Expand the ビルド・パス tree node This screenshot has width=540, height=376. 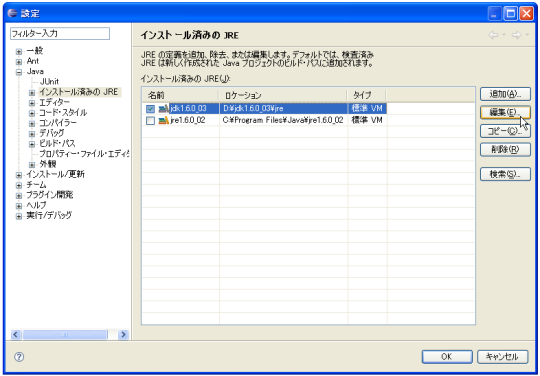coord(32,144)
